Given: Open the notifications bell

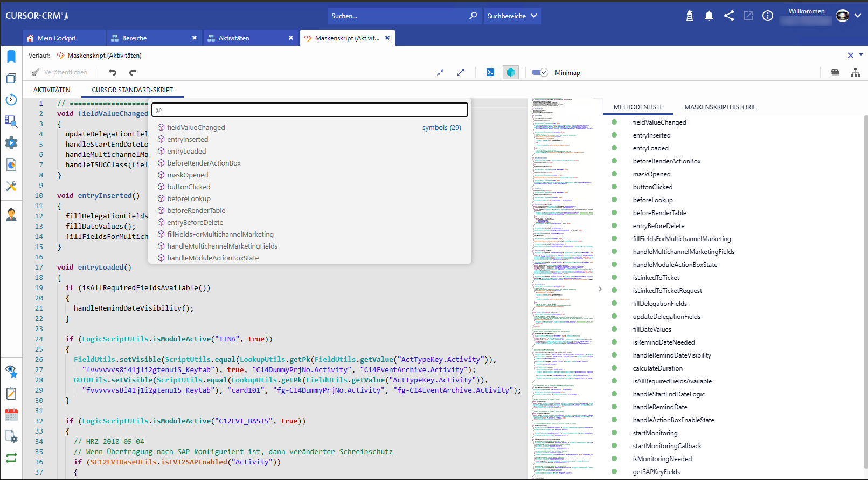Looking at the screenshot, I should click(x=709, y=16).
